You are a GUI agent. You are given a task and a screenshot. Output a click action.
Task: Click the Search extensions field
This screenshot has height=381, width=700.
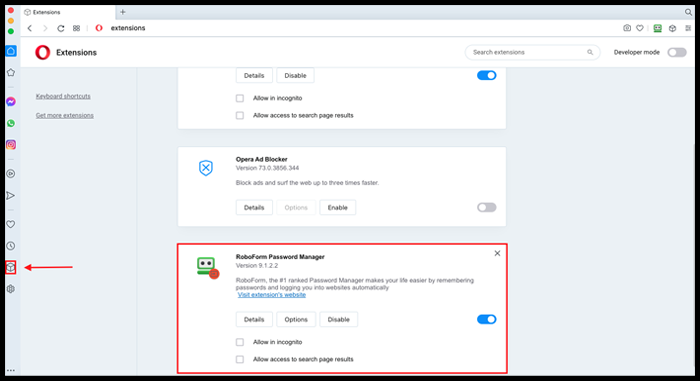[x=532, y=52]
